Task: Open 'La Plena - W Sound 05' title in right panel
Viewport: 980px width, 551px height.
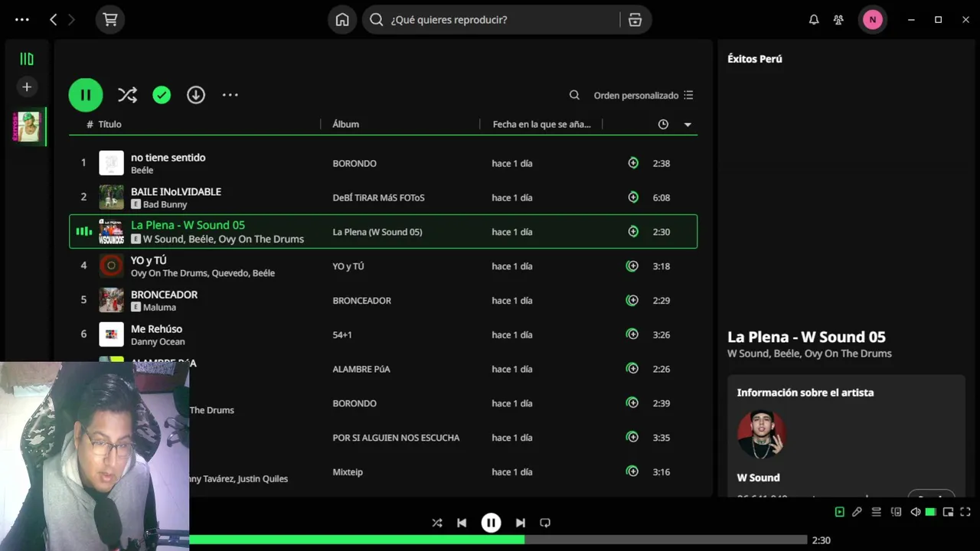Action: [806, 337]
